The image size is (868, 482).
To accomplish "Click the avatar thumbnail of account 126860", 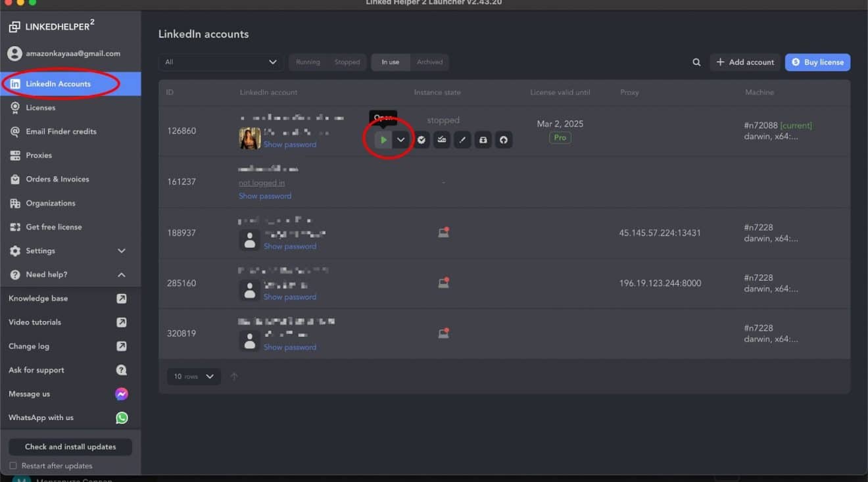I will point(249,138).
